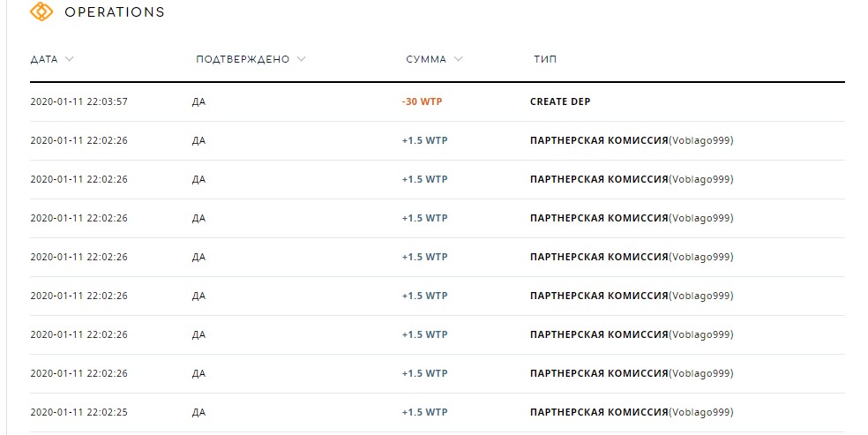This screenshot has width=868, height=435.
Task: Click the orange Operations diamond logo icon
Action: pos(41,11)
